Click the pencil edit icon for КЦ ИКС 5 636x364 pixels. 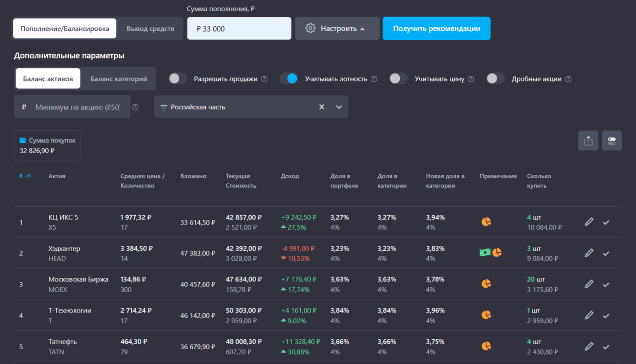589,222
